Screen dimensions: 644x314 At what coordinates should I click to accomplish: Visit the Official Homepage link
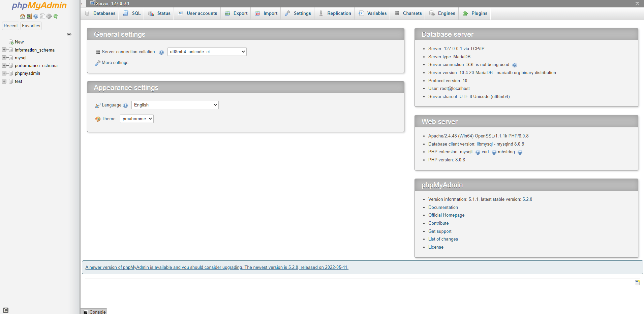point(447,215)
